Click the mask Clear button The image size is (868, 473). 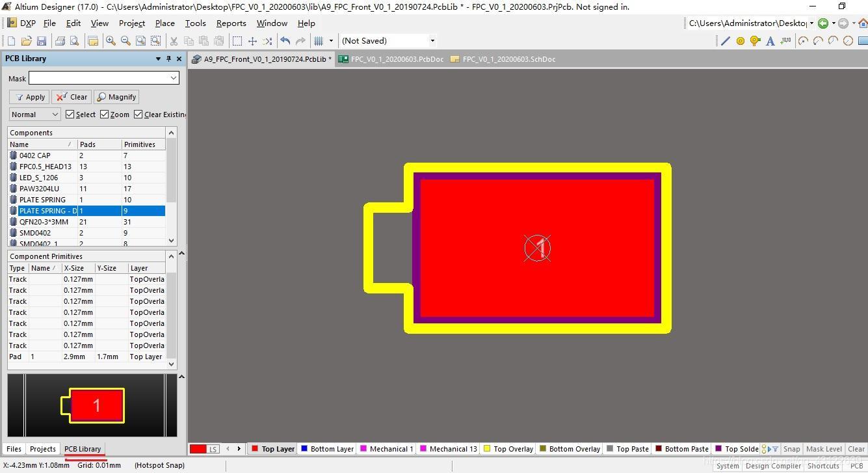coord(72,97)
